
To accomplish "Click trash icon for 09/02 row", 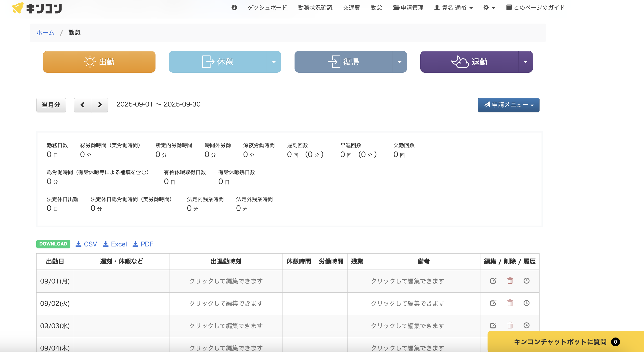I will 510,303.
